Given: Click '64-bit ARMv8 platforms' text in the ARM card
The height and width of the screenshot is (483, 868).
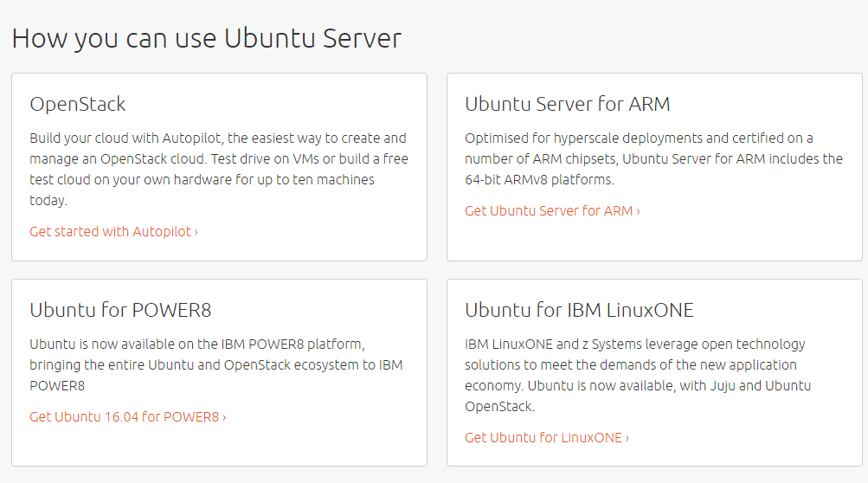Looking at the screenshot, I should 538,180.
